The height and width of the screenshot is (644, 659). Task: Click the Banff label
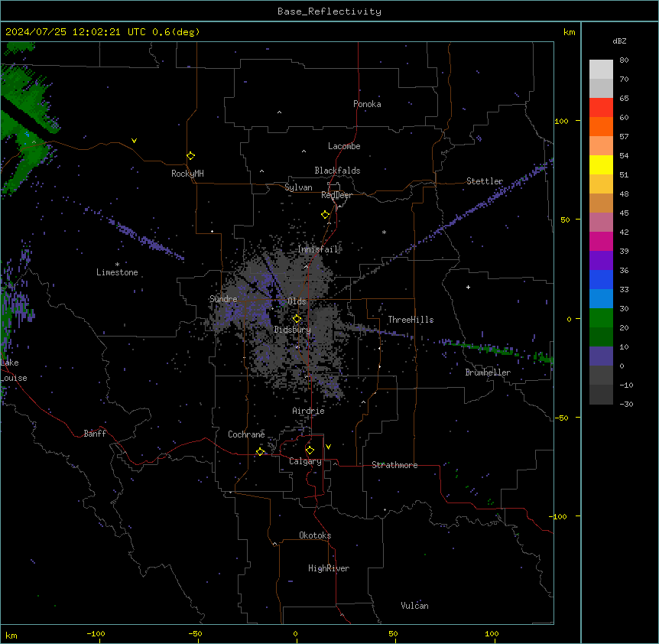click(95, 434)
